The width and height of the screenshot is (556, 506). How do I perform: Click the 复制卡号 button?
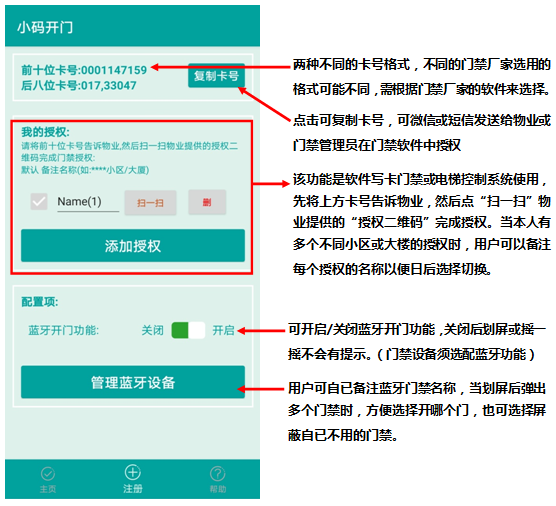tap(216, 76)
